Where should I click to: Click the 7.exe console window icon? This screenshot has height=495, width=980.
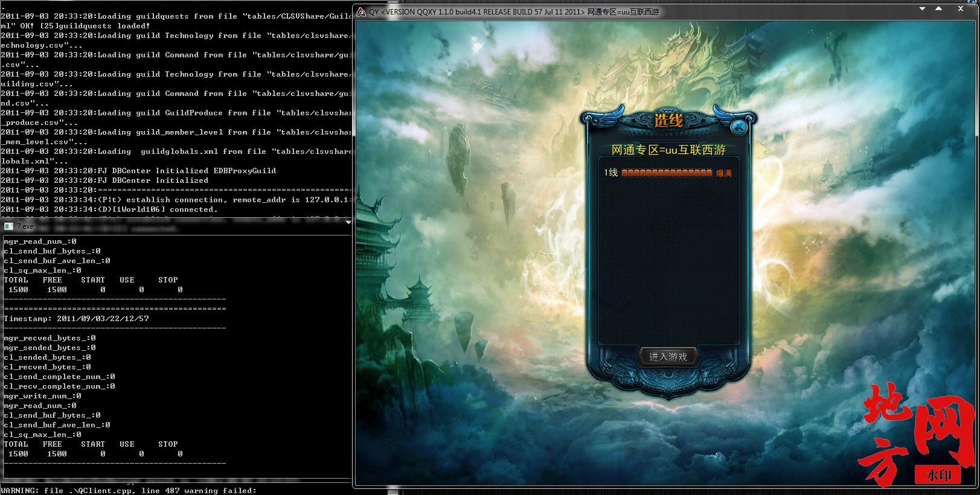tap(8, 226)
